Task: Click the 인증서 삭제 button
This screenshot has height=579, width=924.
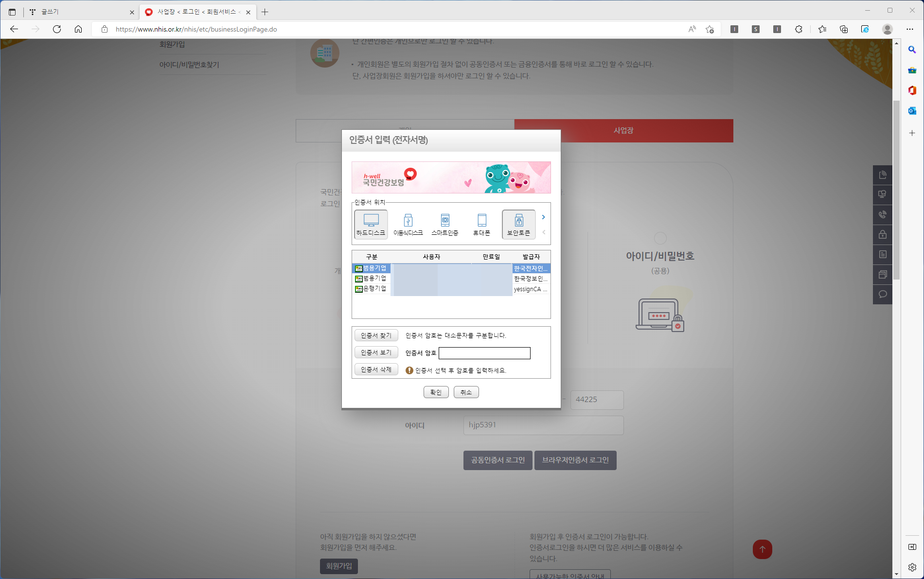Action: pyautogui.click(x=376, y=369)
